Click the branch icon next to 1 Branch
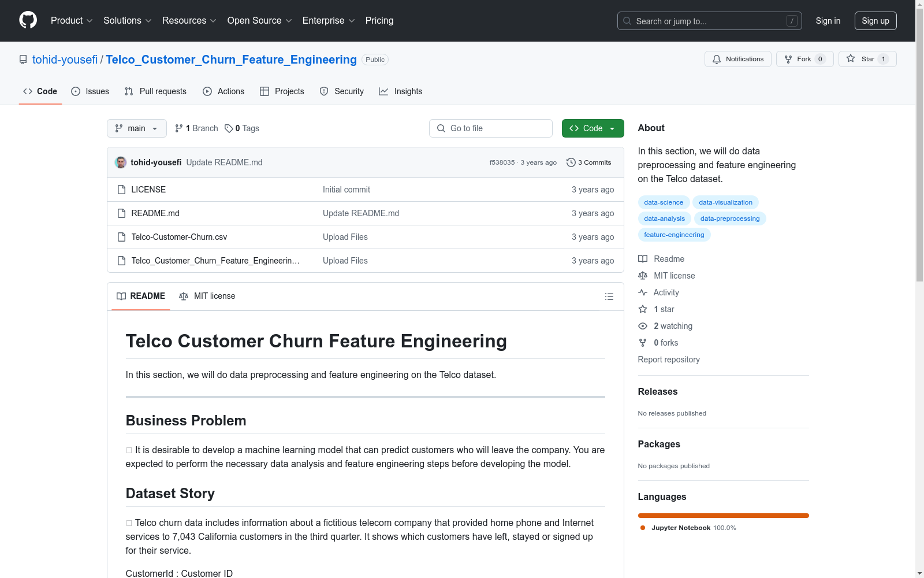Screen dimensions: 924x578 pos(179,128)
